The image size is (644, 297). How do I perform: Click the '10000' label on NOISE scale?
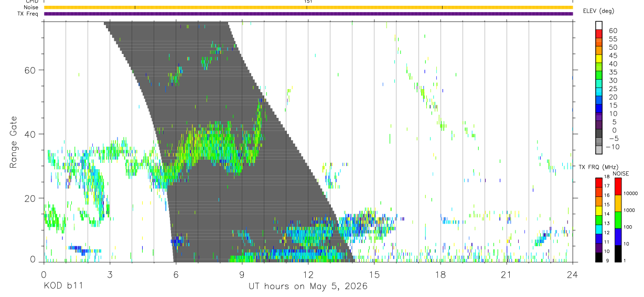pos(630,193)
